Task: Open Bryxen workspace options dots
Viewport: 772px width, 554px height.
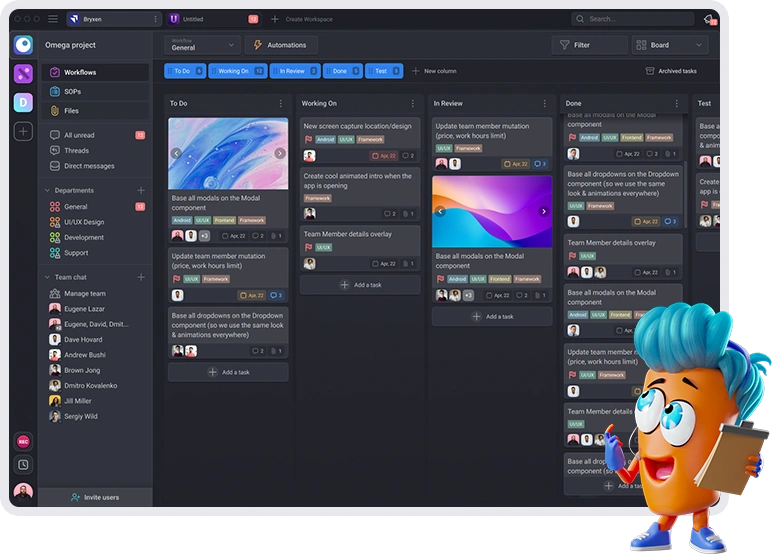Action: tap(156, 19)
